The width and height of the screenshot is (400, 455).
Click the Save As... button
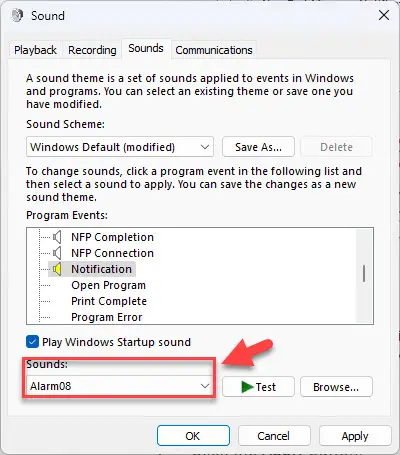pyautogui.click(x=258, y=147)
